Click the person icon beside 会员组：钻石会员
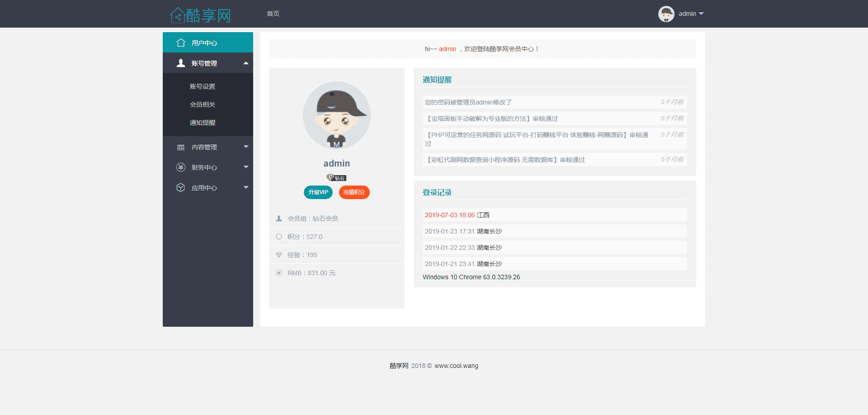 pos(279,218)
